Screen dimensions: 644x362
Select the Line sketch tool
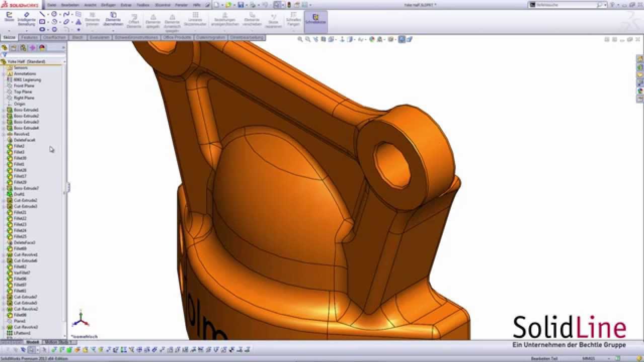click(x=42, y=15)
